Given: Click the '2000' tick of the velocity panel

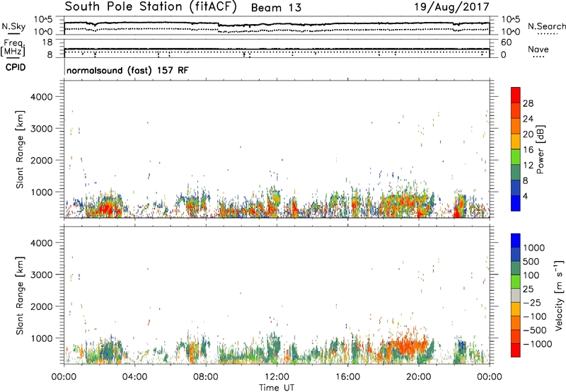Looking at the screenshot, I should coord(41,306).
